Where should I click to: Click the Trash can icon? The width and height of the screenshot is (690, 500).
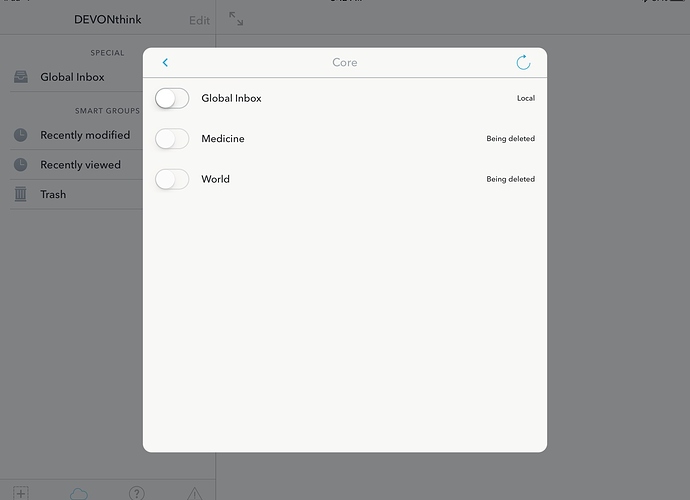[21, 194]
